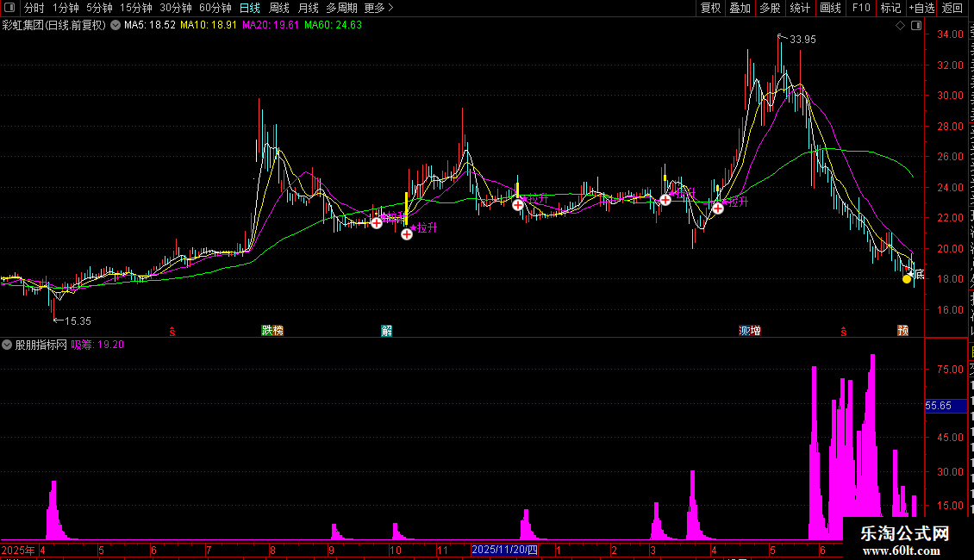Click the 跌榜 event marker

[x=272, y=330]
